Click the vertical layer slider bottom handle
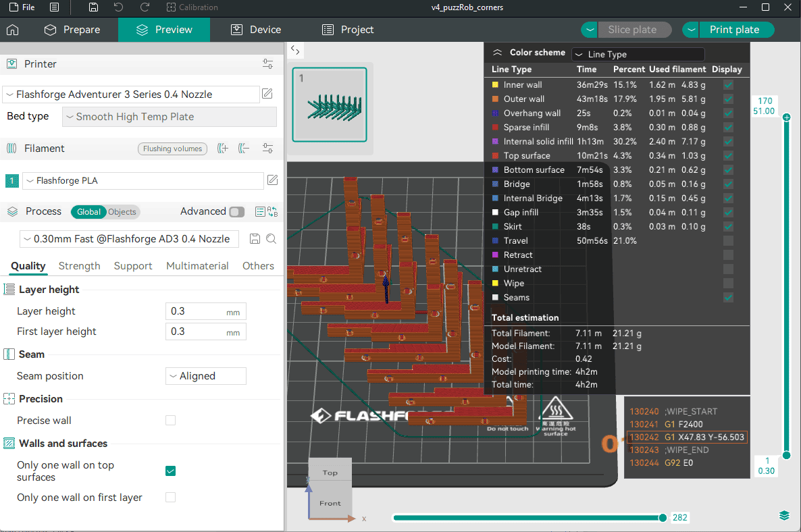The width and height of the screenshot is (801, 532). 787,455
